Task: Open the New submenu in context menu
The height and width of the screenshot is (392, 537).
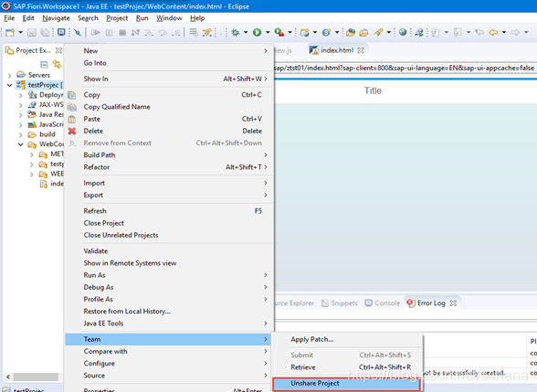Action: coord(169,51)
